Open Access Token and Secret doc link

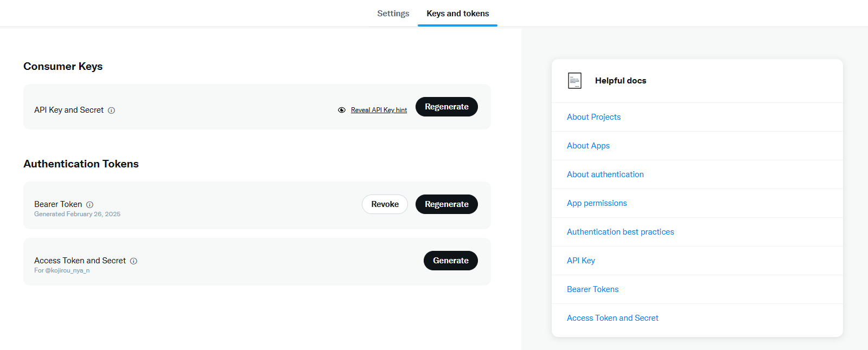click(x=612, y=318)
